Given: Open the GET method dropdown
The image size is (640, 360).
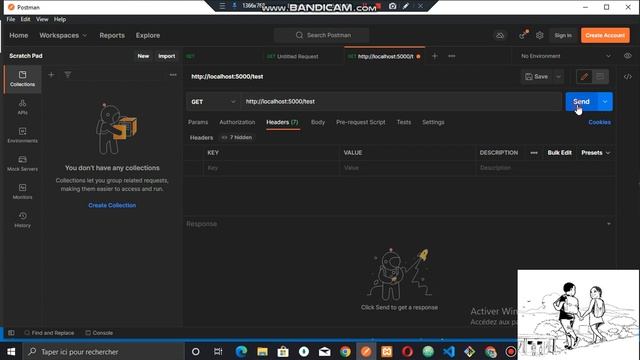Looking at the screenshot, I should [x=213, y=102].
